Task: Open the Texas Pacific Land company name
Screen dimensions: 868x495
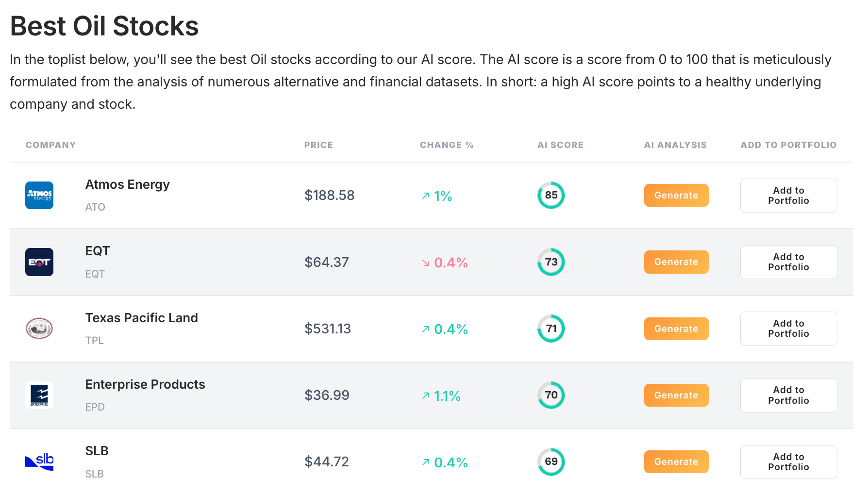Action: [x=141, y=318]
